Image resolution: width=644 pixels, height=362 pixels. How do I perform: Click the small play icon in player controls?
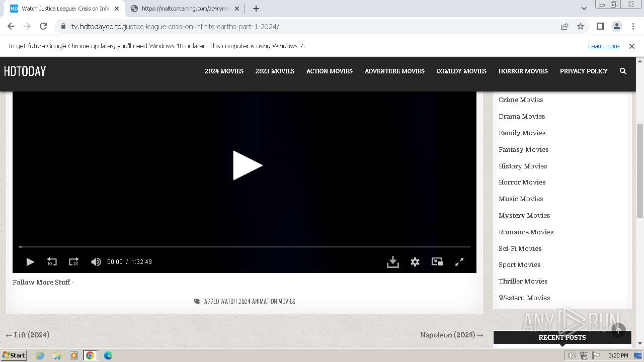pyautogui.click(x=30, y=261)
